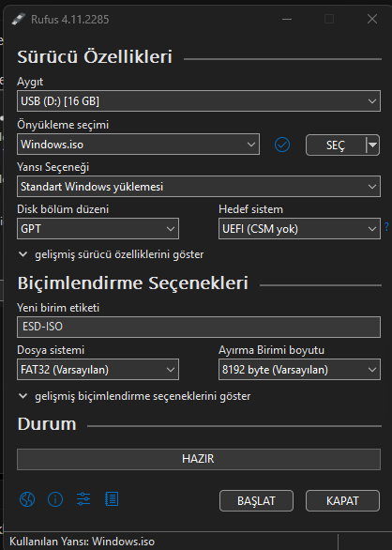Expand gelişmiş sürücü özelliklerini göster

pyautogui.click(x=112, y=254)
